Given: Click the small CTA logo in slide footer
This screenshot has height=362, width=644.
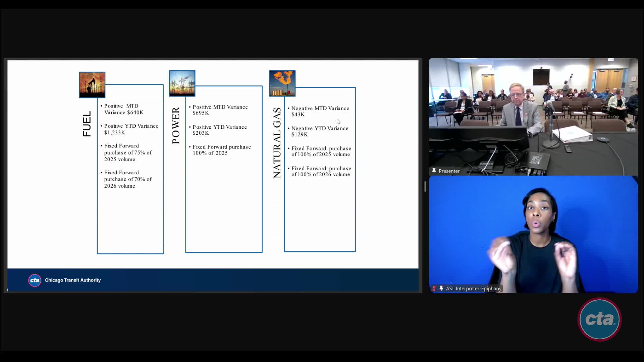Looking at the screenshot, I should 35,280.
